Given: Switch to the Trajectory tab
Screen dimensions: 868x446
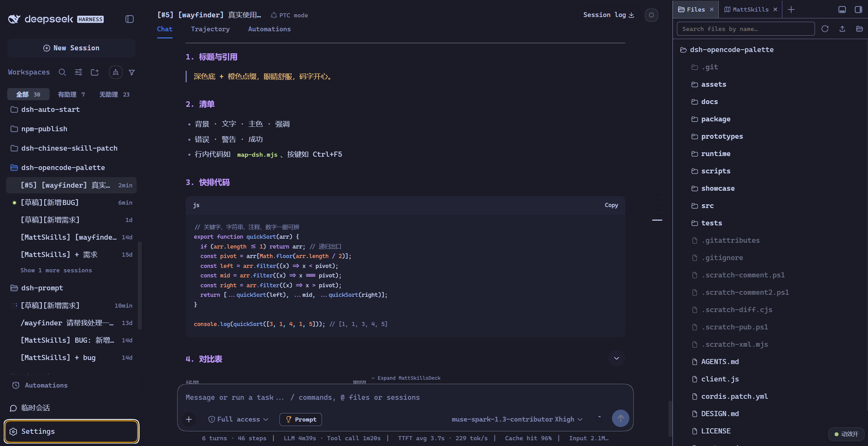Looking at the screenshot, I should pyautogui.click(x=210, y=29).
